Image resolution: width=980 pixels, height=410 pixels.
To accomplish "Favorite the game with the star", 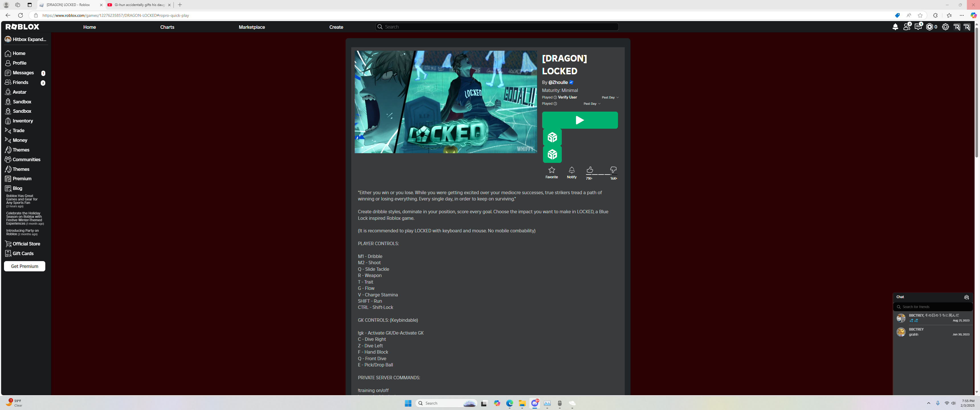I will click(x=552, y=172).
